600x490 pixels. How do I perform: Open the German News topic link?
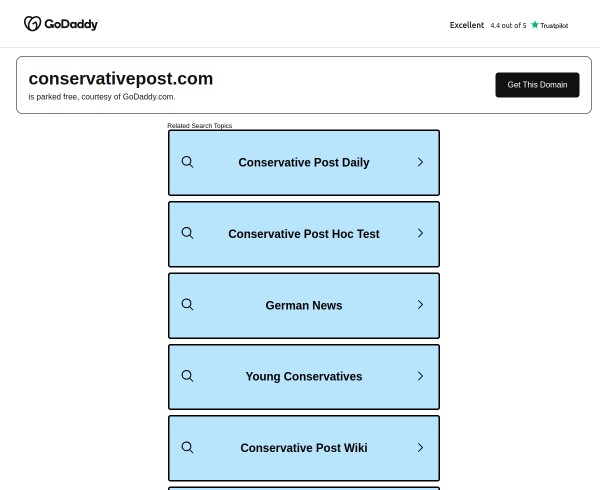pyautogui.click(x=304, y=306)
